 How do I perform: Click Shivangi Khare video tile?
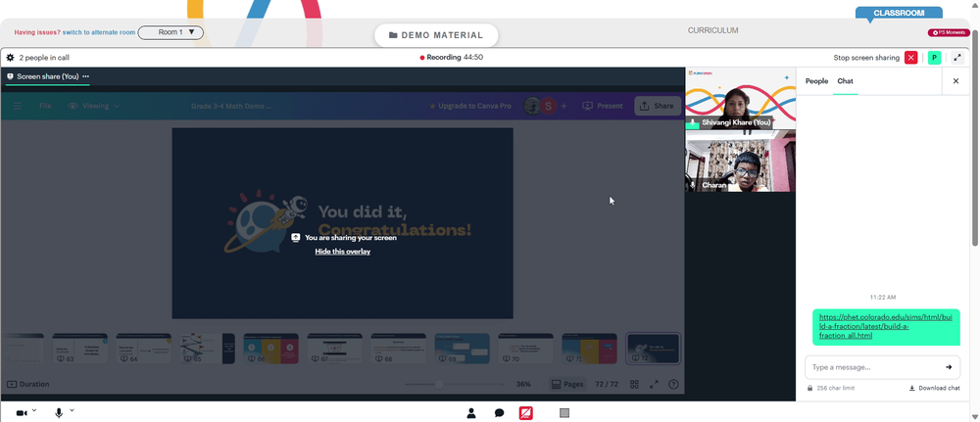coord(741,99)
